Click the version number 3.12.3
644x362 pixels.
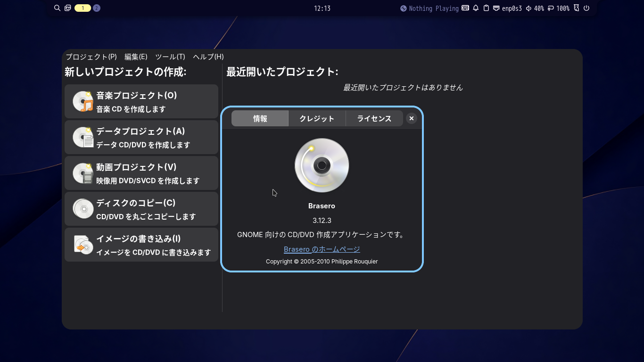tap(322, 220)
